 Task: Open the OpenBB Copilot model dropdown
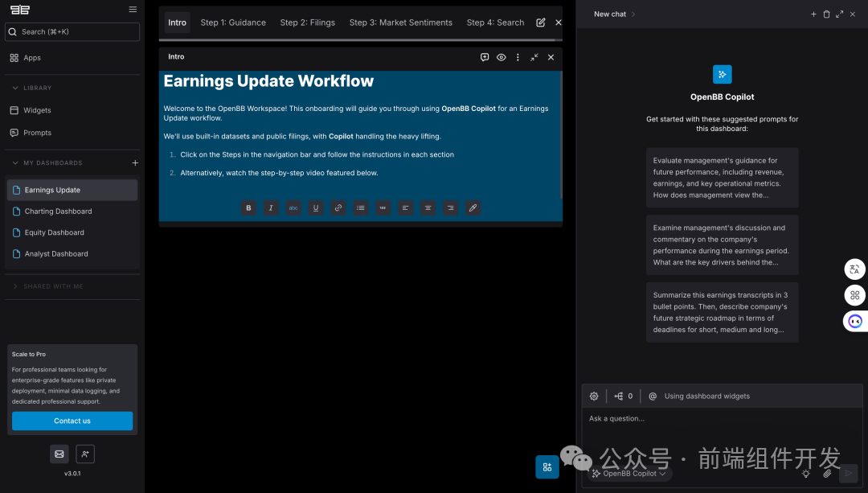click(x=629, y=474)
